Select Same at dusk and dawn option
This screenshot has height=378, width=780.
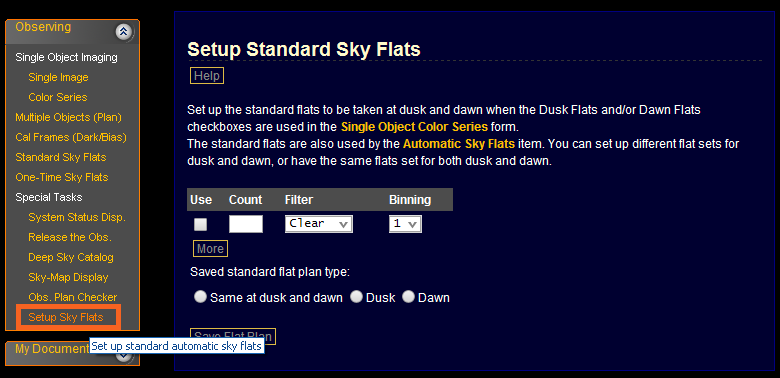click(x=200, y=297)
